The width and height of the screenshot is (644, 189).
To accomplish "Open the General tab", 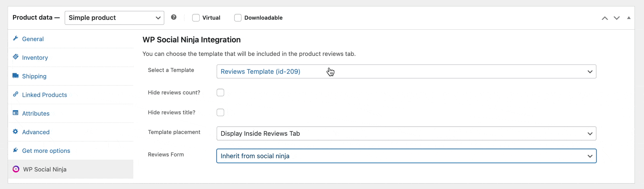I will point(71,39).
